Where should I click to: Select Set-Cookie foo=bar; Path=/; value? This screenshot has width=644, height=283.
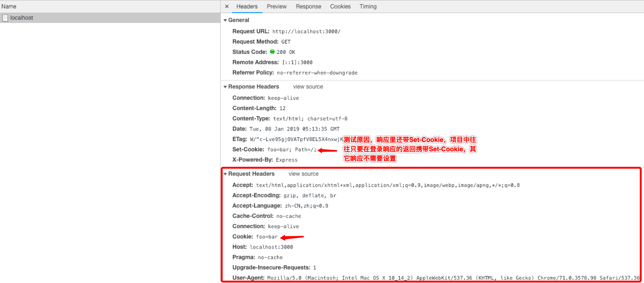pyautogui.click(x=292, y=149)
